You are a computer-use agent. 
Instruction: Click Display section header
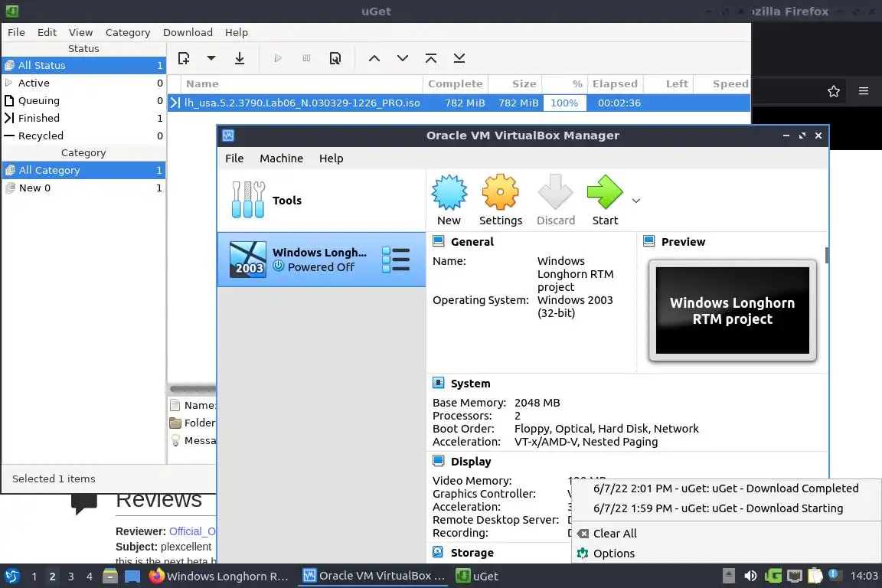(x=471, y=462)
